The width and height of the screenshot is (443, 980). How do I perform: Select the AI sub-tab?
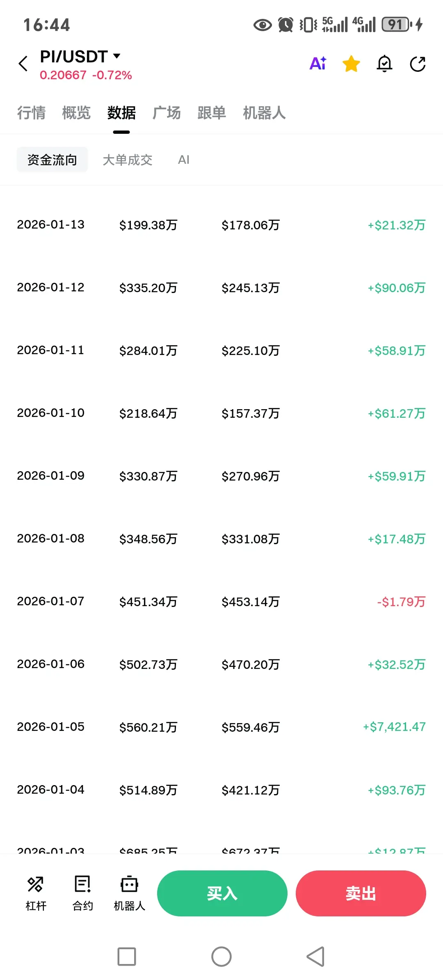tap(184, 160)
